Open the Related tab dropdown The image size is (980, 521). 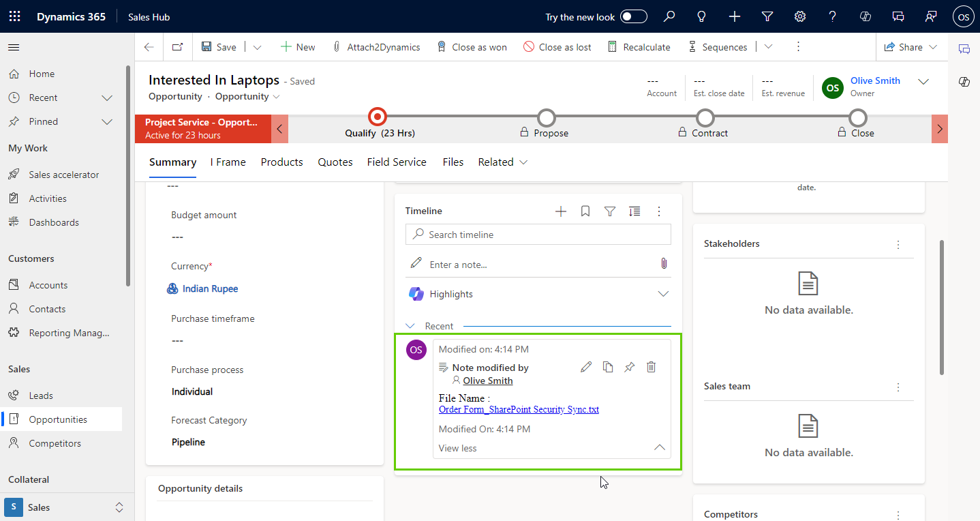pyautogui.click(x=503, y=162)
